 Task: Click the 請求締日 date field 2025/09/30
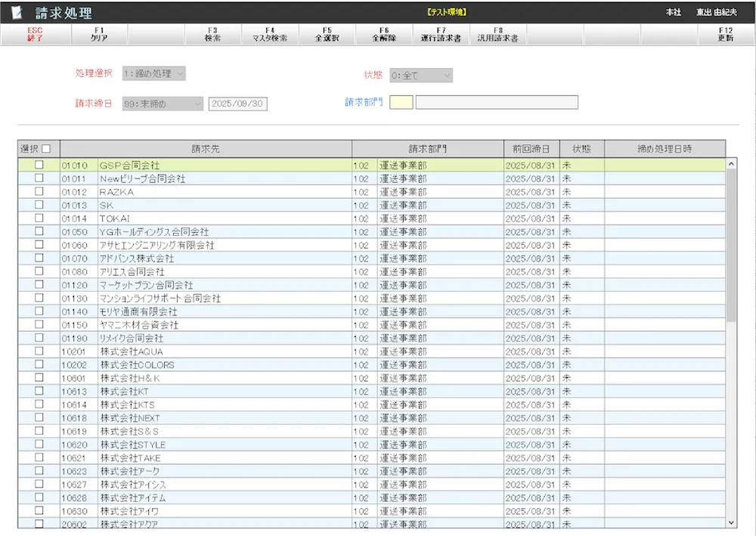(237, 104)
